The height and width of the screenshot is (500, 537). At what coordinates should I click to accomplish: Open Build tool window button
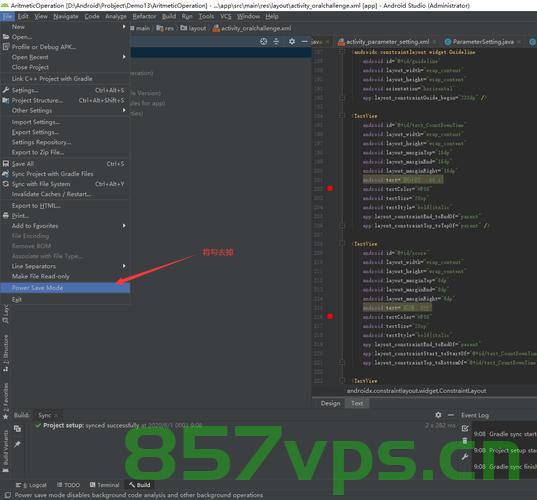coord(140,485)
